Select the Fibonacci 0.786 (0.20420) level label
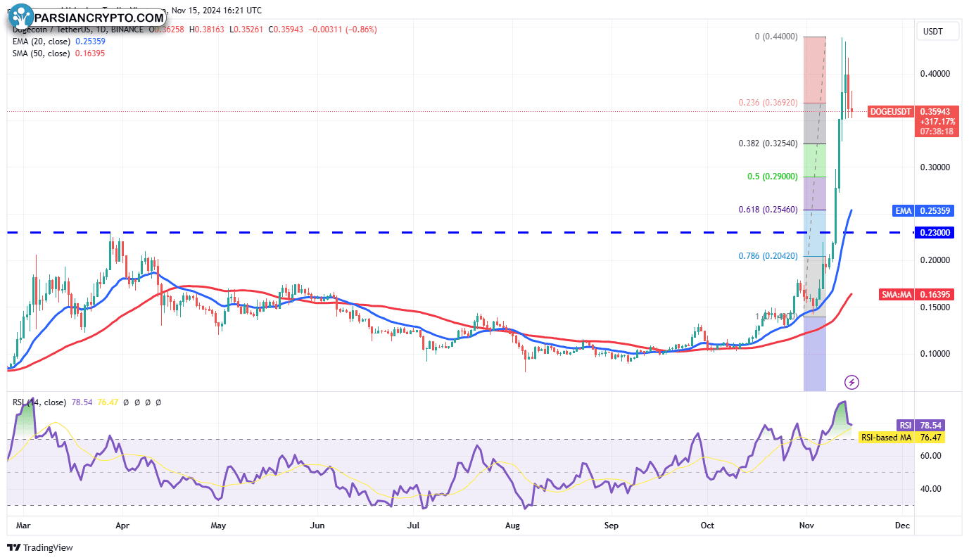Image resolution: width=969 pixels, height=560 pixels. [768, 256]
